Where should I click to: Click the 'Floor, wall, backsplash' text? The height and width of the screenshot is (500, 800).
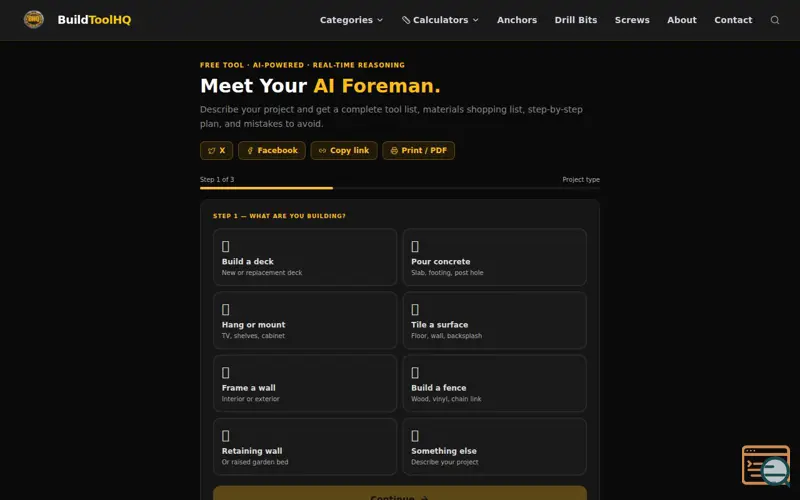[x=446, y=336]
